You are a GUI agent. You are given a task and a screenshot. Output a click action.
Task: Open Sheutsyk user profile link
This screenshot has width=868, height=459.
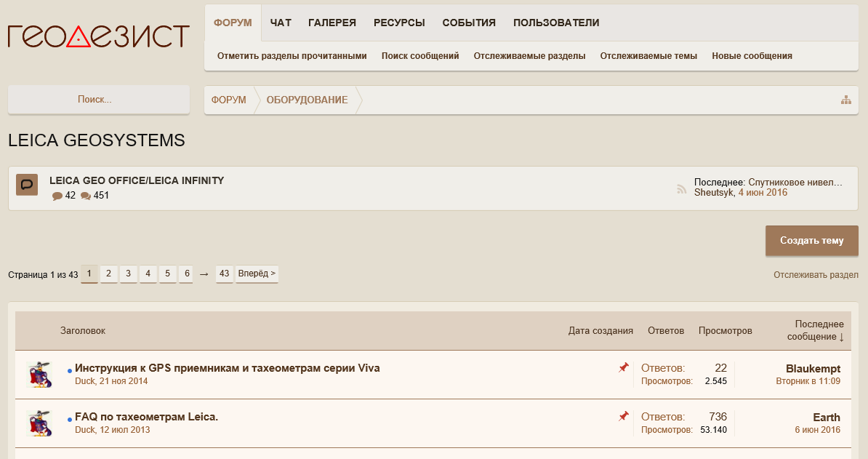click(714, 193)
